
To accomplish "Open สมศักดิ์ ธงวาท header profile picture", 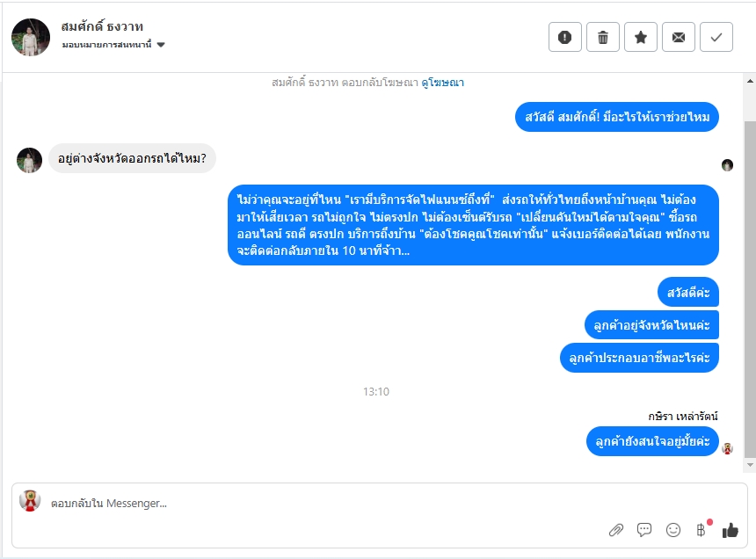I will 31,38.
